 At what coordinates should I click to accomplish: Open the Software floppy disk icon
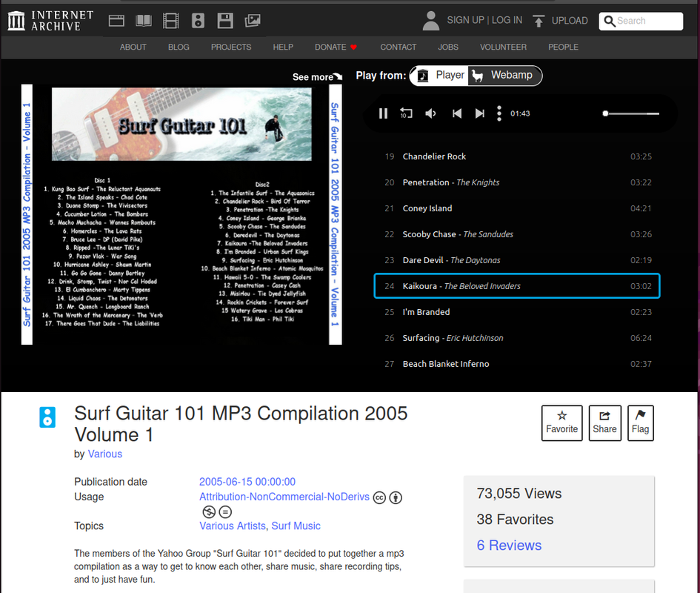(x=225, y=21)
